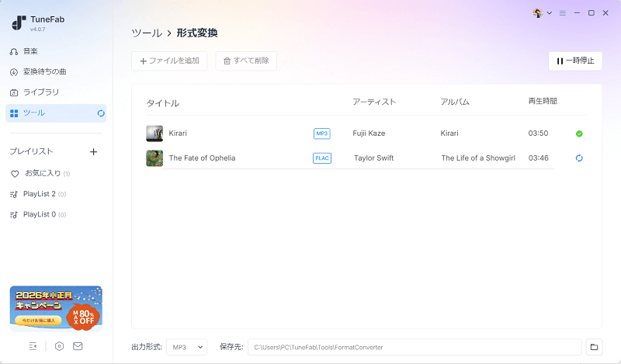Select the ツール sidebar item
The height and width of the screenshot is (364, 621).
click(56, 113)
